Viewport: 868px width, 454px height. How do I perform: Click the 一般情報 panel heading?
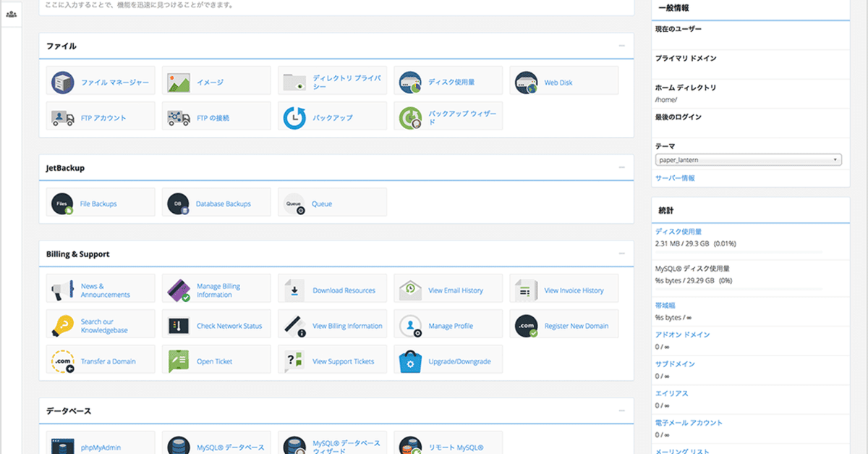pyautogui.click(x=673, y=8)
